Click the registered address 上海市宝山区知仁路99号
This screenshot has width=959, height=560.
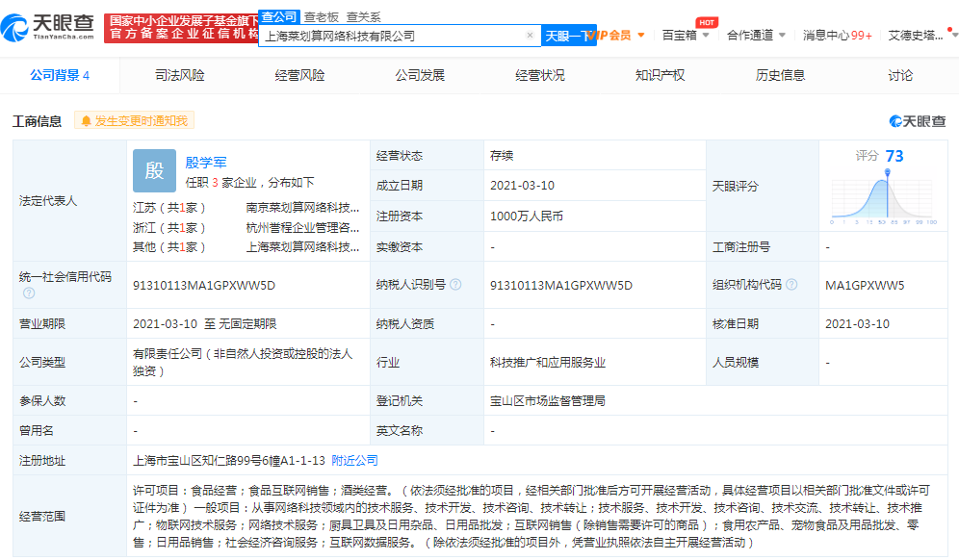pos(229,460)
